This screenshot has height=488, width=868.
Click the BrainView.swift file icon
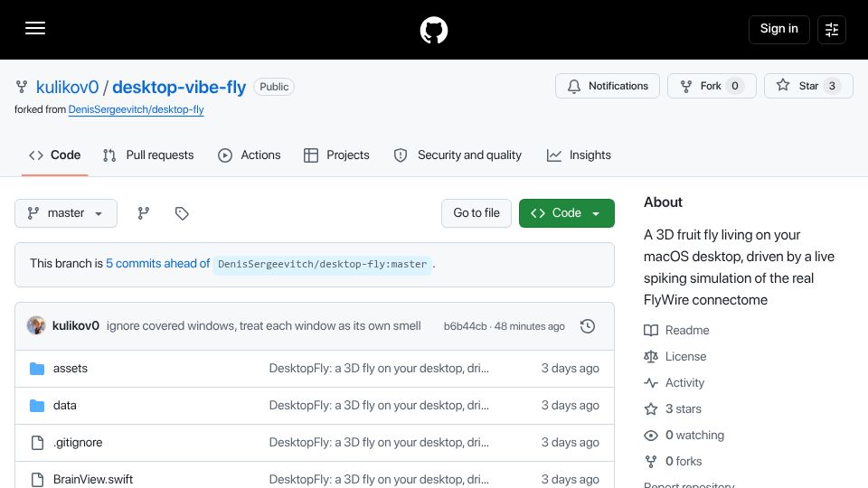click(37, 480)
